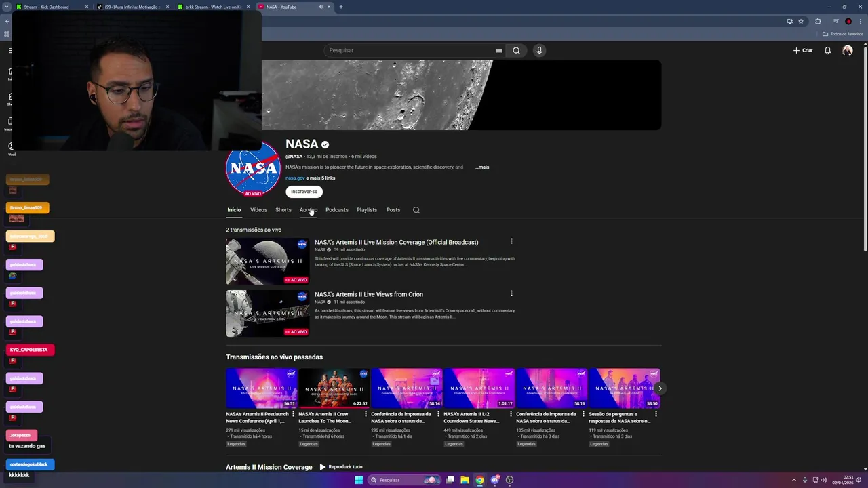Bookmark this page with the star icon
Image resolution: width=868 pixels, height=488 pixels.
[801, 21]
